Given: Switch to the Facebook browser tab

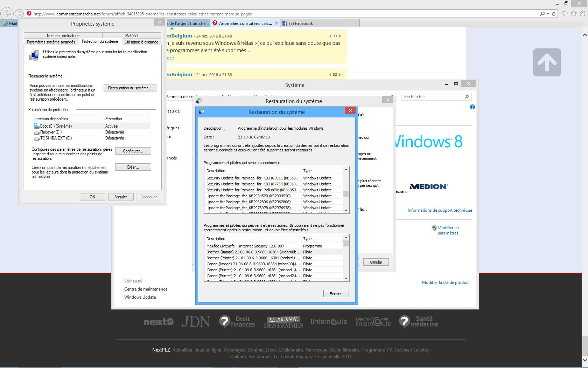Looking at the screenshot, I should tap(315, 23).
